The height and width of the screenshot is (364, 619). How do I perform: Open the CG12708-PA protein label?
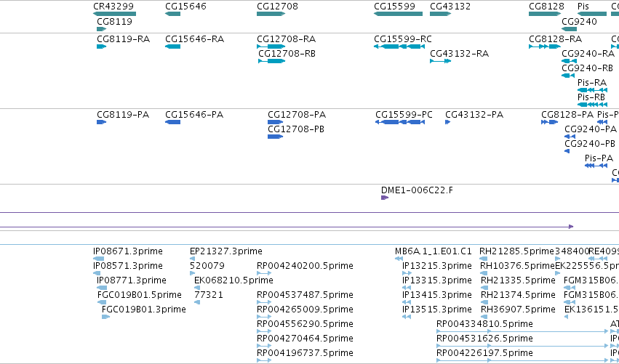[297, 115]
